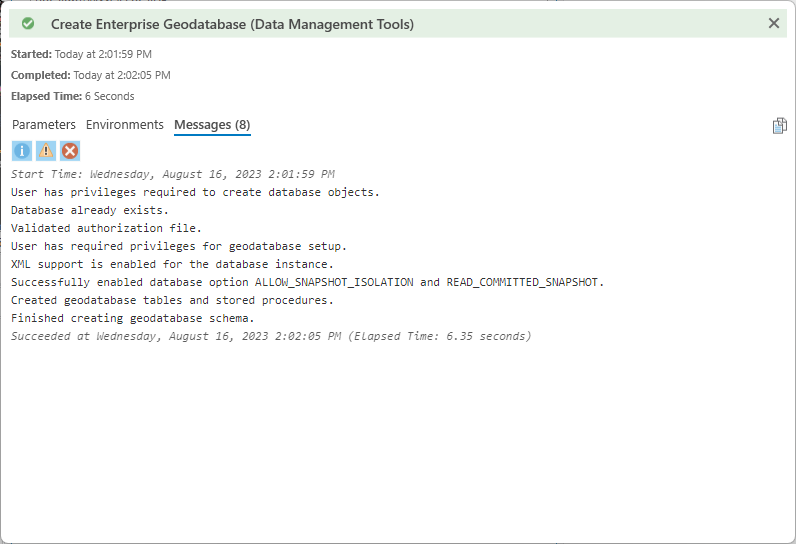Click the ALLOW_SNAPSHOT_ISOLATION message line

pos(308,282)
